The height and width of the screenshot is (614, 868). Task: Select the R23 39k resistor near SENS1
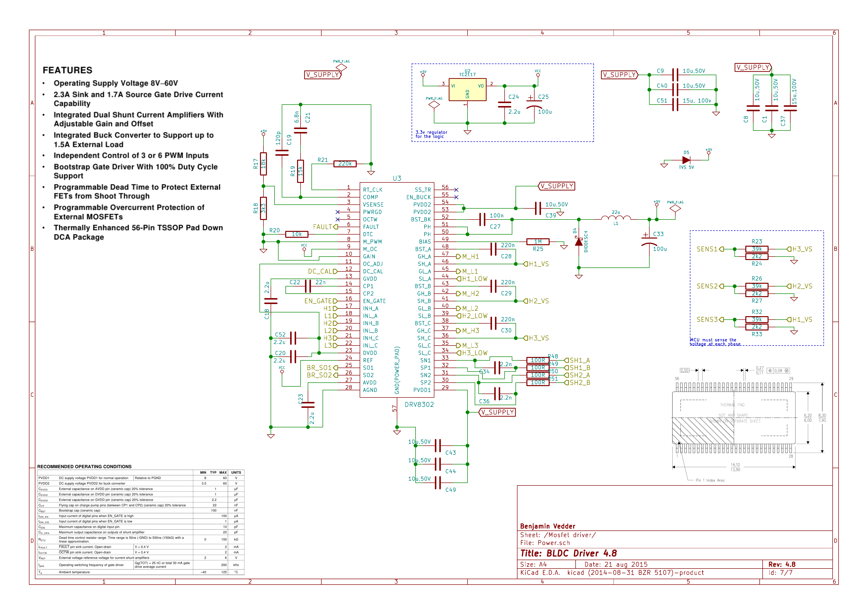pyautogui.click(x=756, y=249)
